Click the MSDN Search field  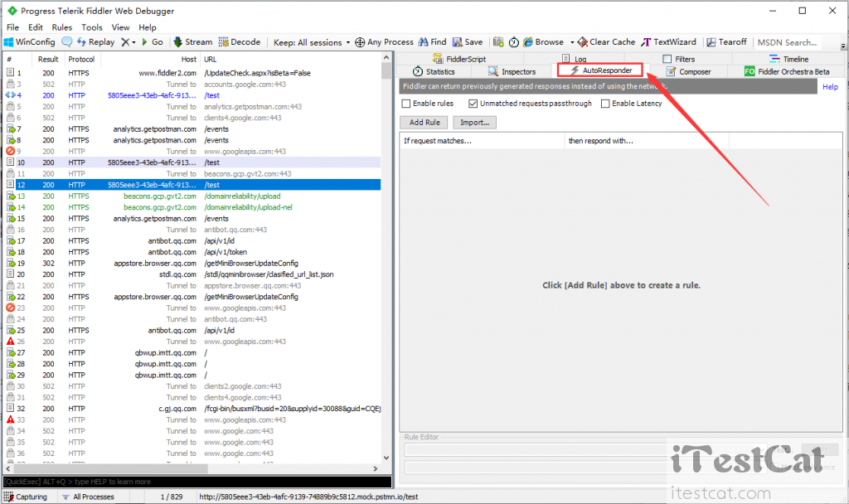pos(787,42)
